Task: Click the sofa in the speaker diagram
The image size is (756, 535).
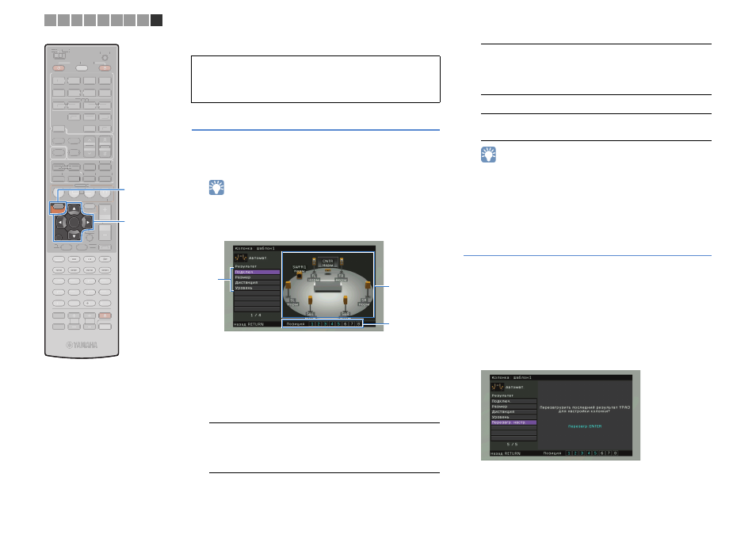Action: click(328, 287)
